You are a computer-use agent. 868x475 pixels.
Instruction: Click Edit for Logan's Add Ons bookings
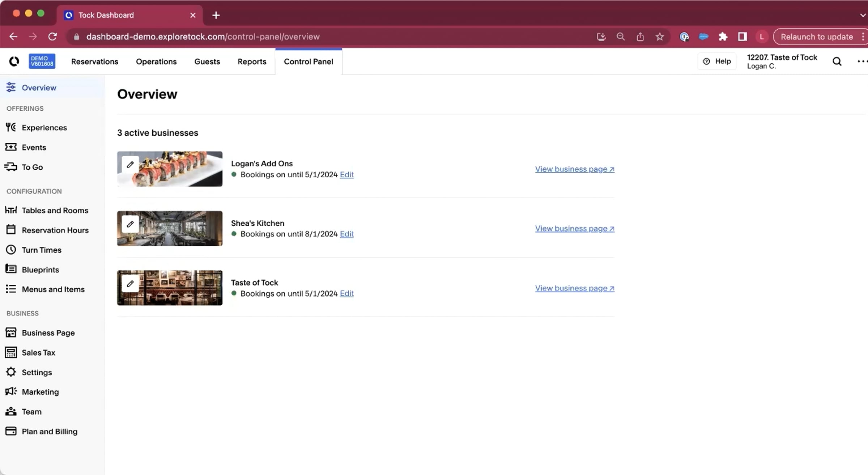tap(347, 175)
